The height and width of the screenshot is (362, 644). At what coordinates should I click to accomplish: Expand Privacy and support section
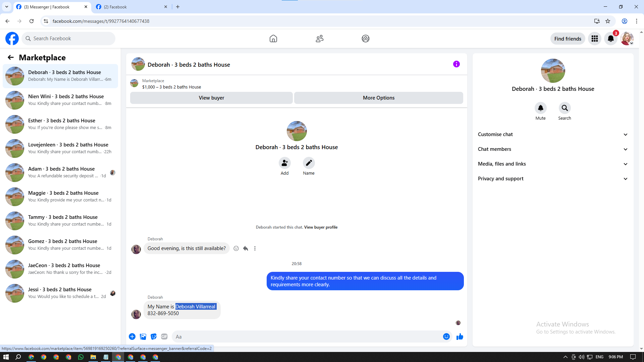[x=553, y=179]
